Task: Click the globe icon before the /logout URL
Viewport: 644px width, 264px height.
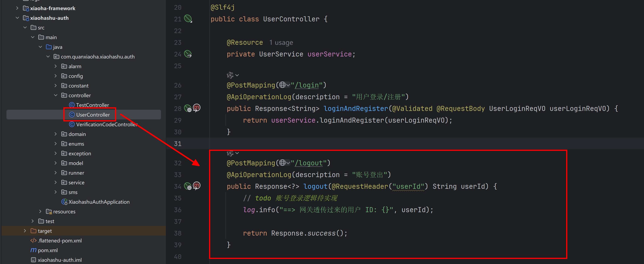Action: click(x=282, y=163)
